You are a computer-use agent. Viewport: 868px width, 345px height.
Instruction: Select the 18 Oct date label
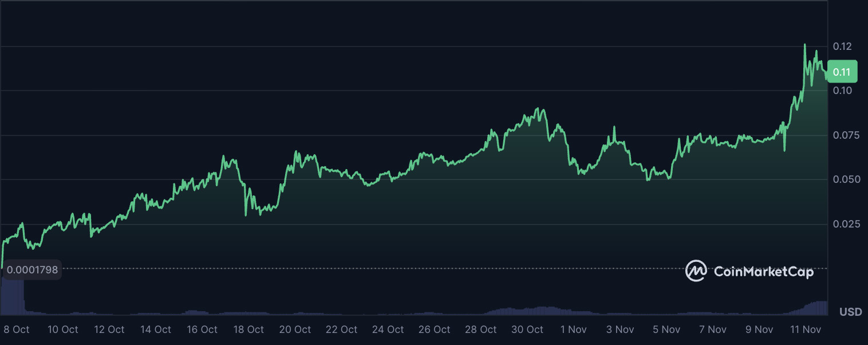pyautogui.click(x=247, y=330)
